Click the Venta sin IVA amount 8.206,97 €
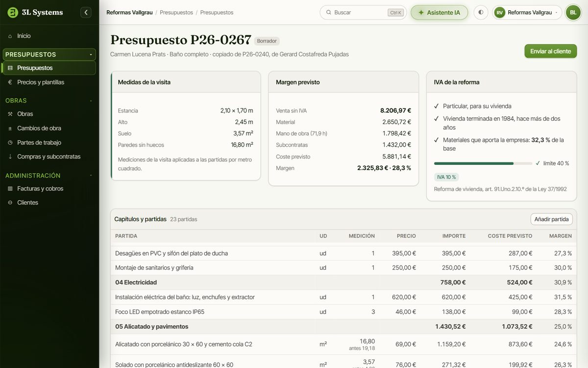Screen dimensions: 588x368 395,111
